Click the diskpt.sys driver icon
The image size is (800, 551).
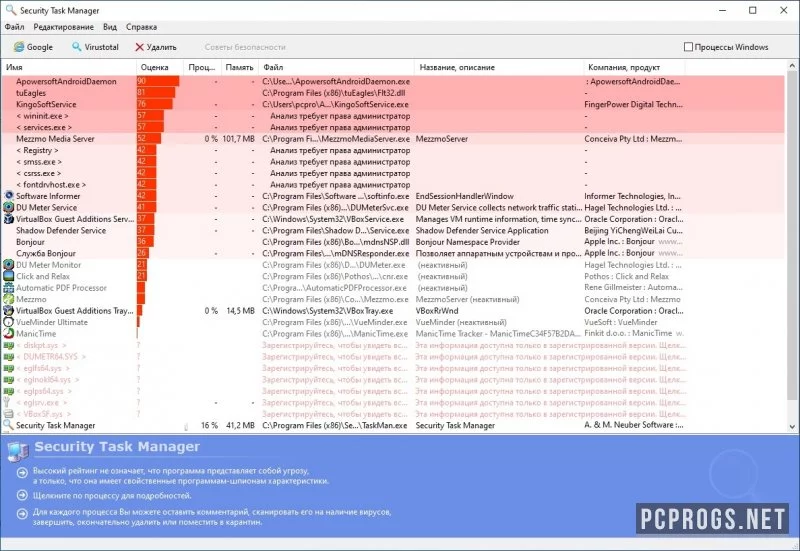[9, 345]
